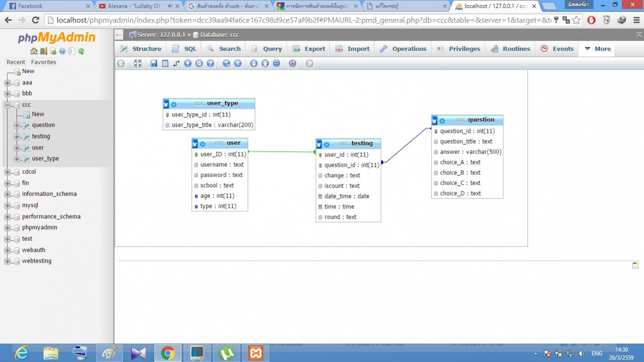The width and height of the screenshot is (644, 362).
Task: Toggle angular/direct links
Action: click(x=226, y=63)
